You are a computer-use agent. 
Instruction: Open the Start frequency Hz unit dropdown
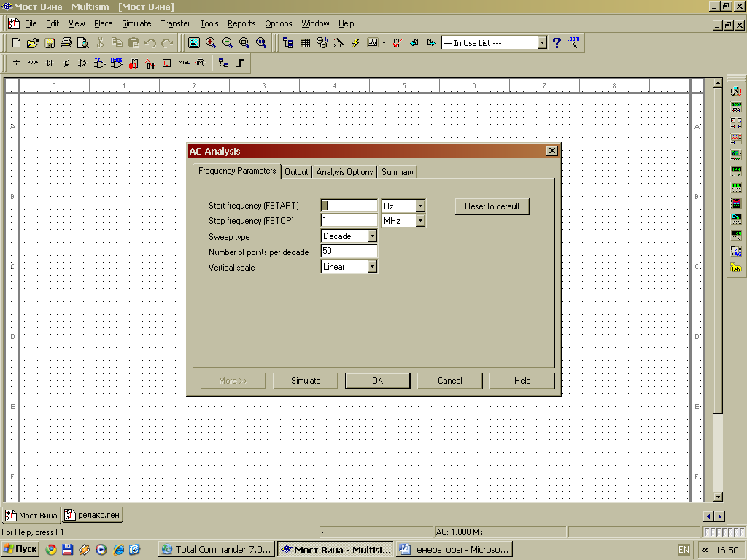coord(420,206)
